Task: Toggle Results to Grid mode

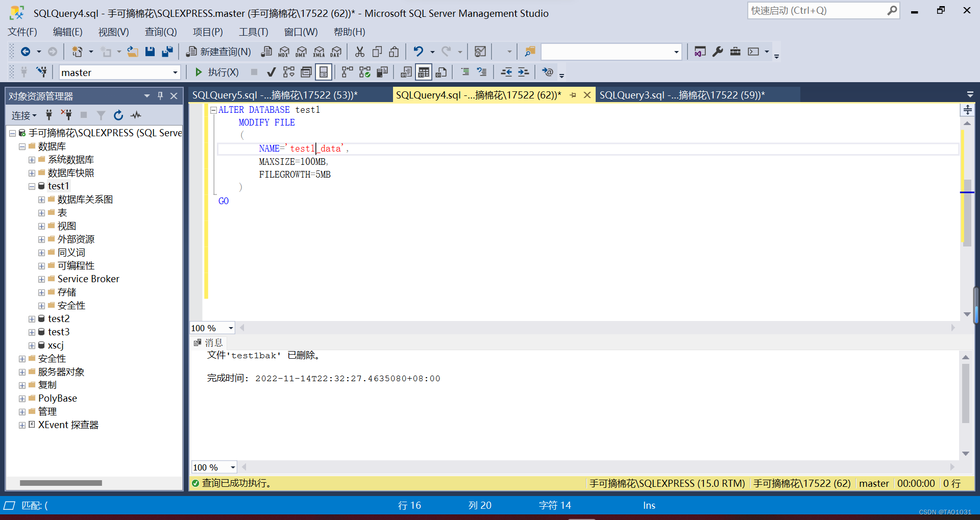Action: 424,72
